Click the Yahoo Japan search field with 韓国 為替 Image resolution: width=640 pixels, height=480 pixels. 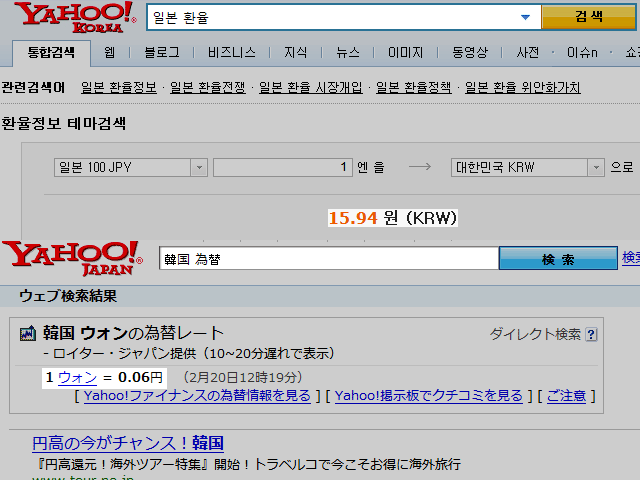(x=329, y=258)
